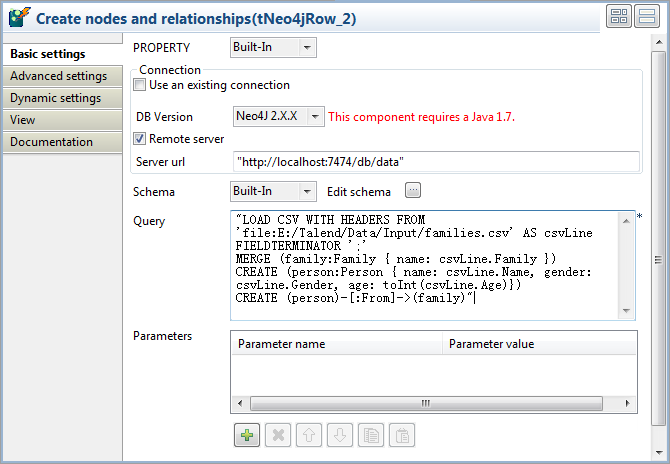Open the Schema Built-In dropdown
This screenshot has width=670, height=464.
273,191
